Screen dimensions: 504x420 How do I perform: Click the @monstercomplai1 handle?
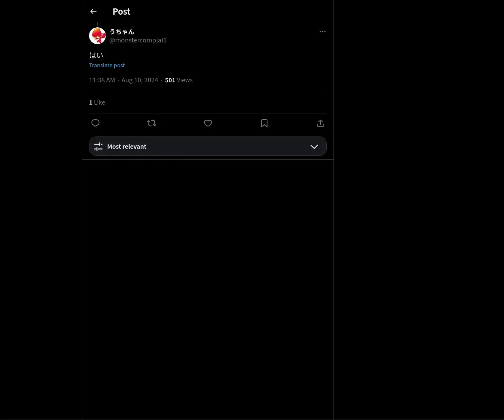(x=138, y=40)
